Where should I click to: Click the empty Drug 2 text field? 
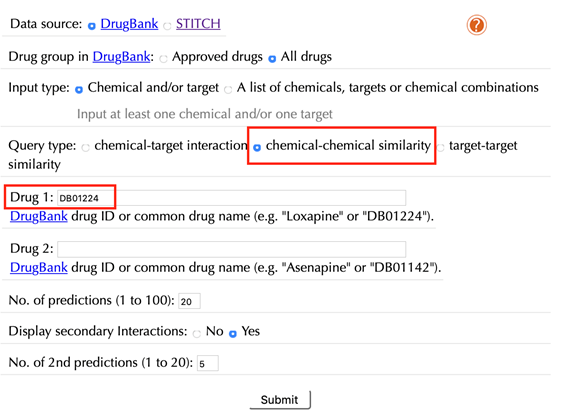(231, 249)
